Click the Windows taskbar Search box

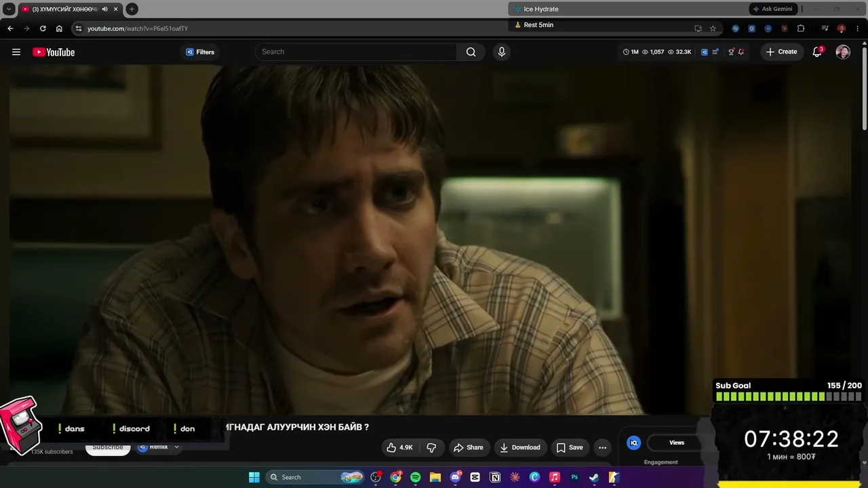point(316,477)
